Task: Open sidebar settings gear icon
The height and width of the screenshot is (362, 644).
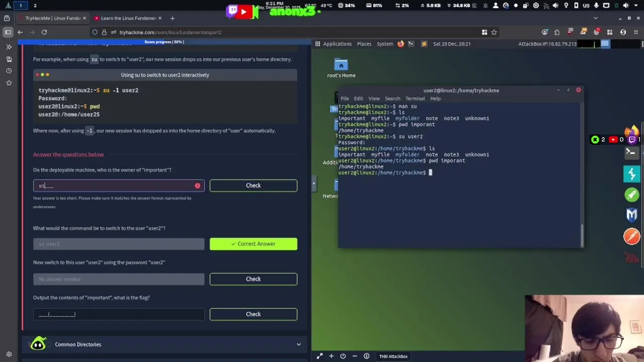Action: [x=9, y=354]
